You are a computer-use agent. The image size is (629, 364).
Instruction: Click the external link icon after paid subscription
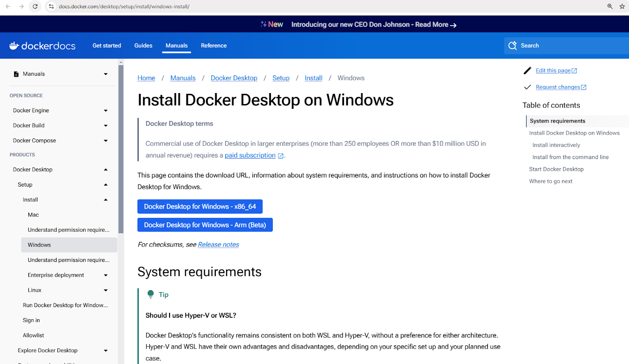281,156
